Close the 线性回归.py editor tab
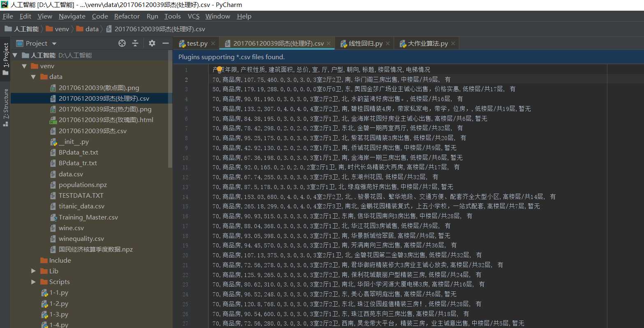This screenshot has width=644, height=328. pos(388,44)
